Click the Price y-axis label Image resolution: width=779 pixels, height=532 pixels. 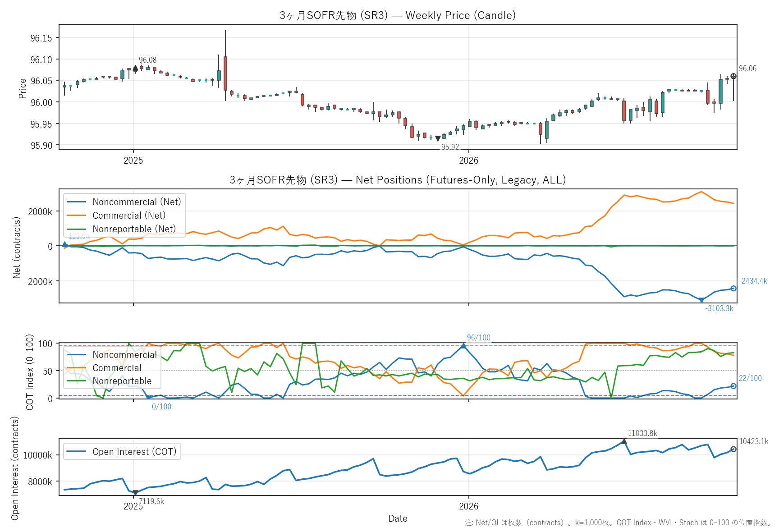(22, 88)
